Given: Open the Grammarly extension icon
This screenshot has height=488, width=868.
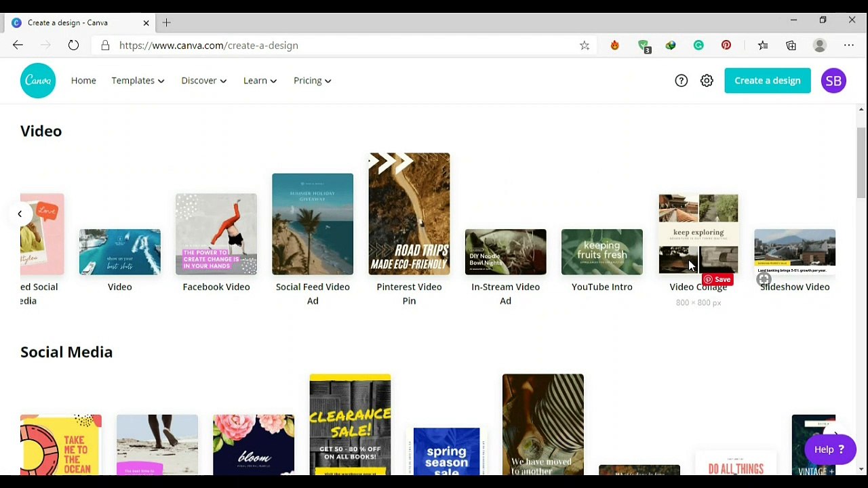Looking at the screenshot, I should pos(698,45).
